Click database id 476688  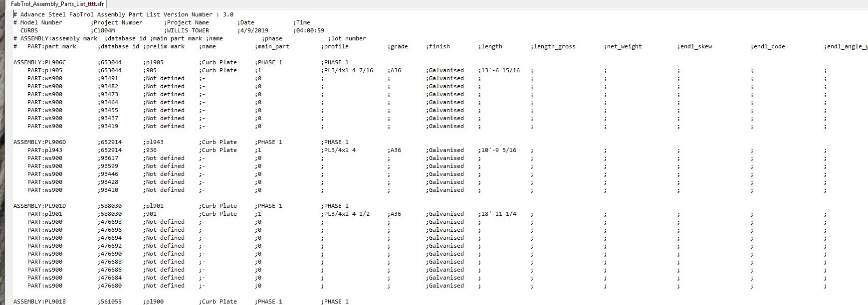pos(111,262)
